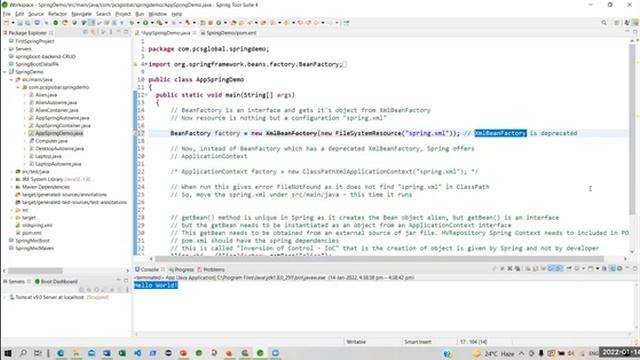Click the Save toolbar icon
This screenshot has width=640, height=360.
(x=20, y=23)
